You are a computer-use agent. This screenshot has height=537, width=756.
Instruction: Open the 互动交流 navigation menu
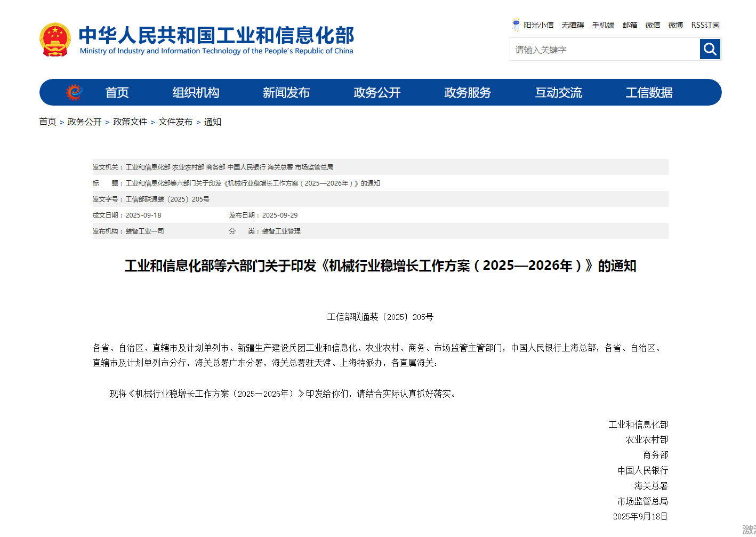[x=558, y=92]
